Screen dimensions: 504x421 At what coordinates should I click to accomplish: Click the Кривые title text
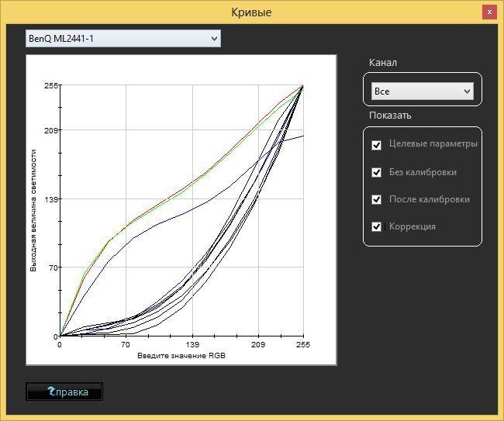(251, 12)
